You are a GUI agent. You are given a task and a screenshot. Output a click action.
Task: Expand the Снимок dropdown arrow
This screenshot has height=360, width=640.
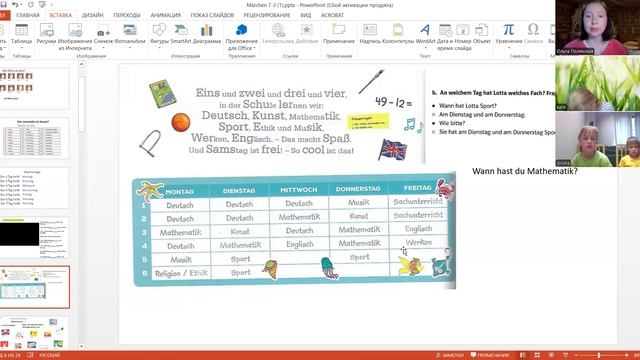[103, 48]
